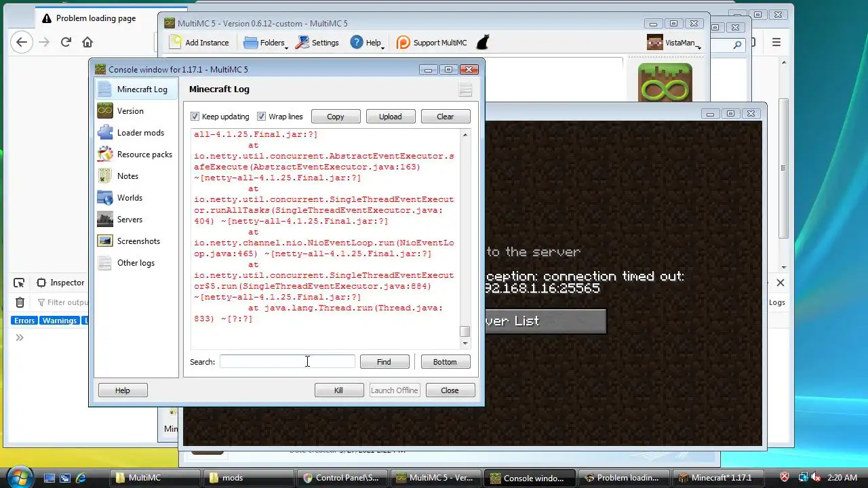Viewport: 868px width, 488px height.
Task: Launch Internet Explorer from quick launch
Action: click(x=81, y=478)
